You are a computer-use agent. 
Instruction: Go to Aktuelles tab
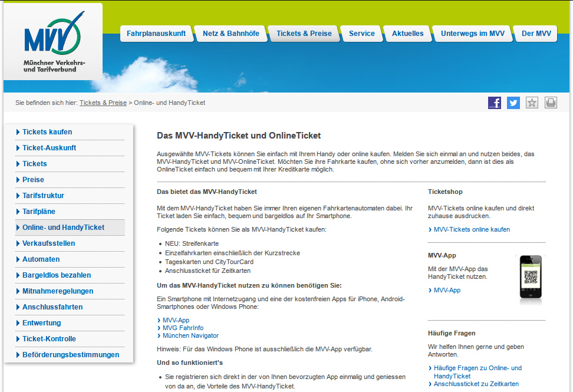click(408, 34)
